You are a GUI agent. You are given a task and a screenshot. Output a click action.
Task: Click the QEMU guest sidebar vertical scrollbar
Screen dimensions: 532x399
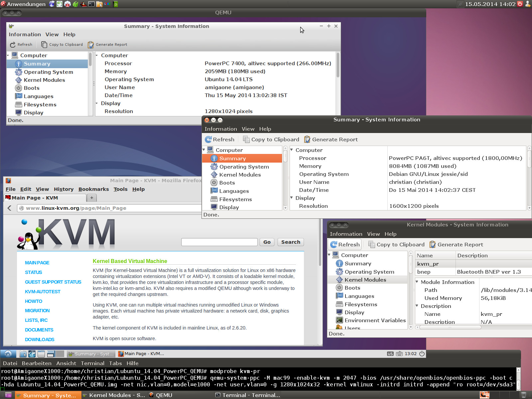90,60
